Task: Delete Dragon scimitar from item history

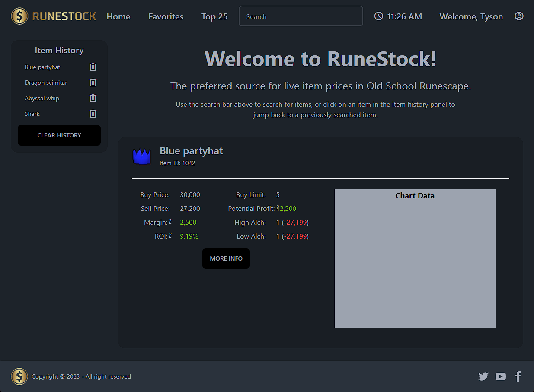Action: pos(93,83)
